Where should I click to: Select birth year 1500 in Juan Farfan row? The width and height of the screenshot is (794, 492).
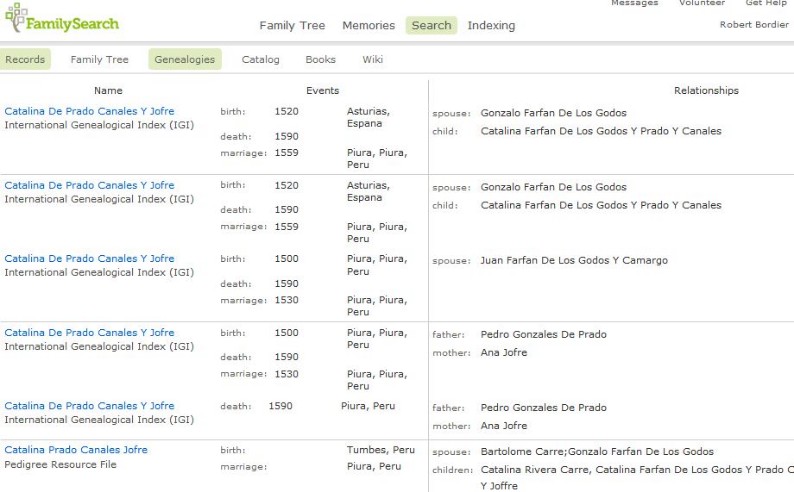[286, 259]
